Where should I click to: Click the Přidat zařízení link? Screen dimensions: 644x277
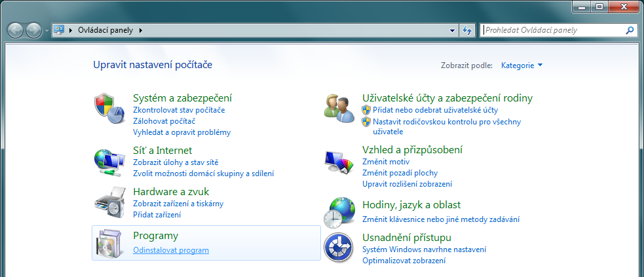tap(157, 215)
